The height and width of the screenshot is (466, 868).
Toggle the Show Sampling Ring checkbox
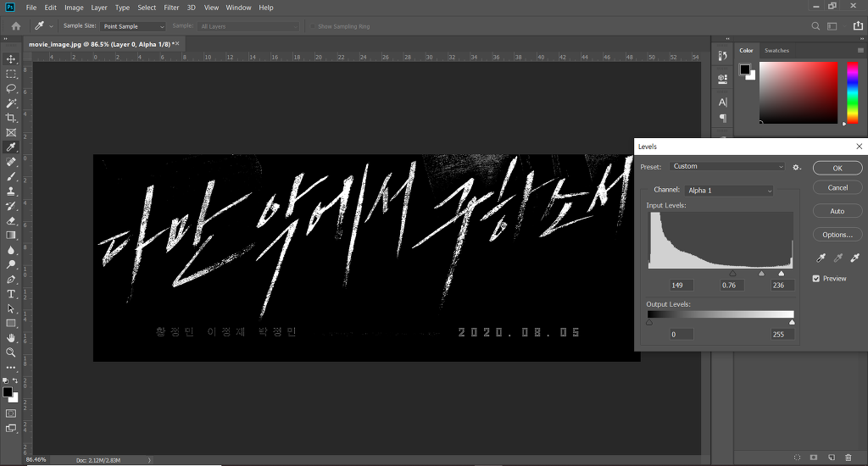[x=313, y=26]
